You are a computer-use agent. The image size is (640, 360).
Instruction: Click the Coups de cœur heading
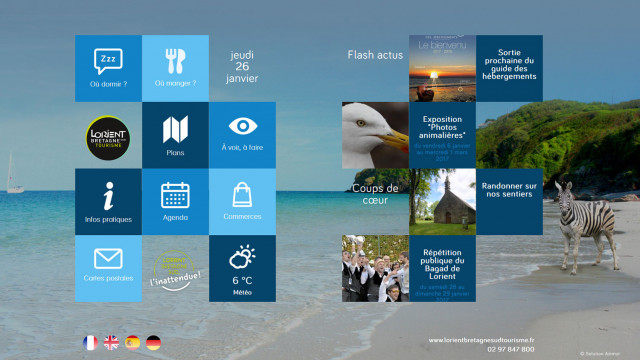point(375,194)
